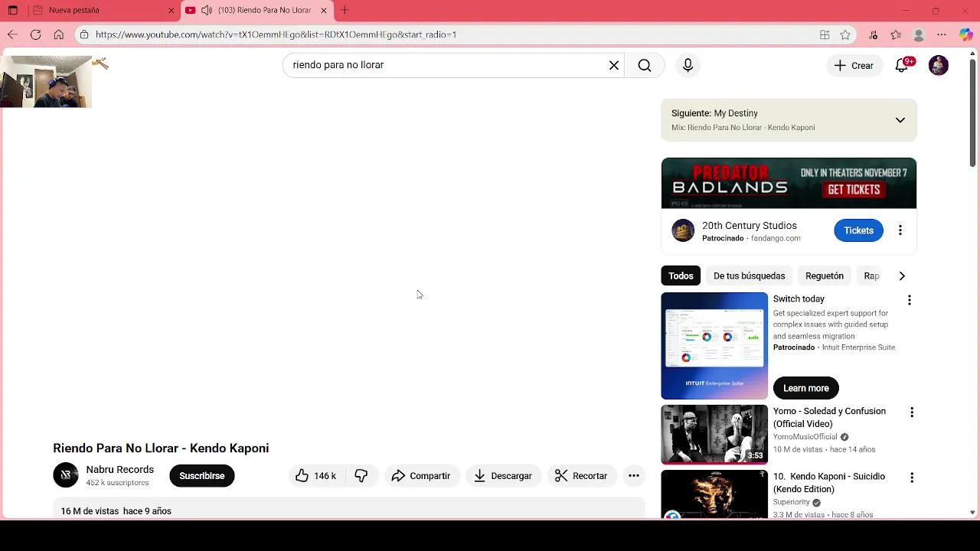This screenshot has width=980, height=551.
Task: Open the media control music icon
Action: click(x=874, y=34)
